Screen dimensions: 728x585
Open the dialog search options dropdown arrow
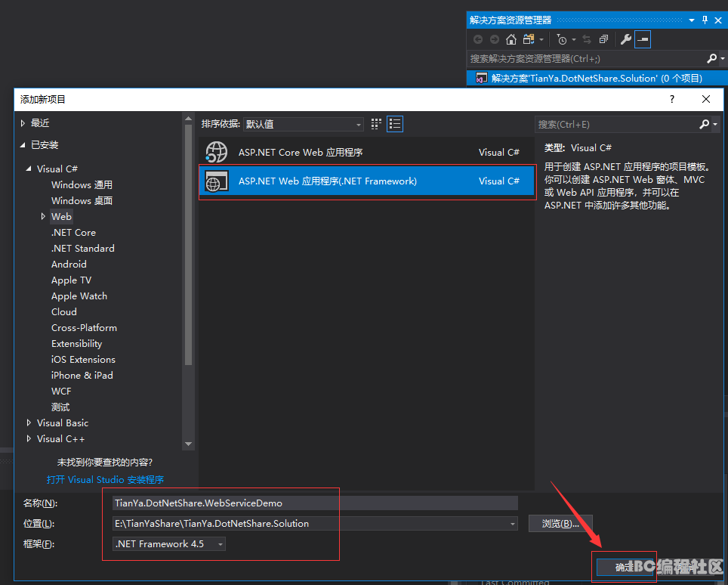[715, 124]
